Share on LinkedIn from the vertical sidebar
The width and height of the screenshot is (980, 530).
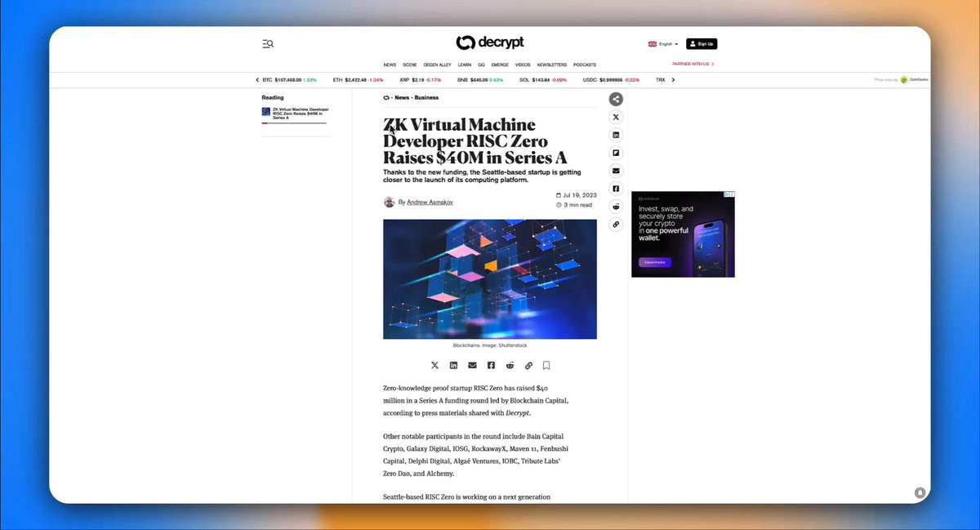[617, 135]
